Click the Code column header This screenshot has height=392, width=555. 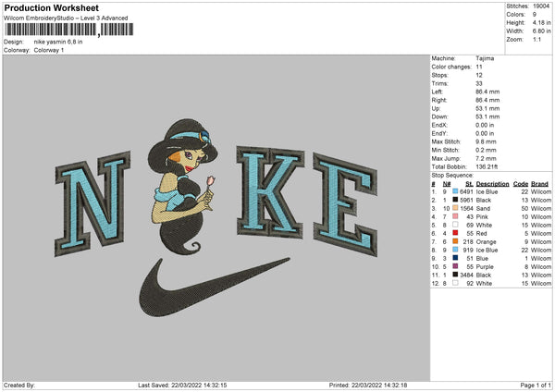point(520,184)
